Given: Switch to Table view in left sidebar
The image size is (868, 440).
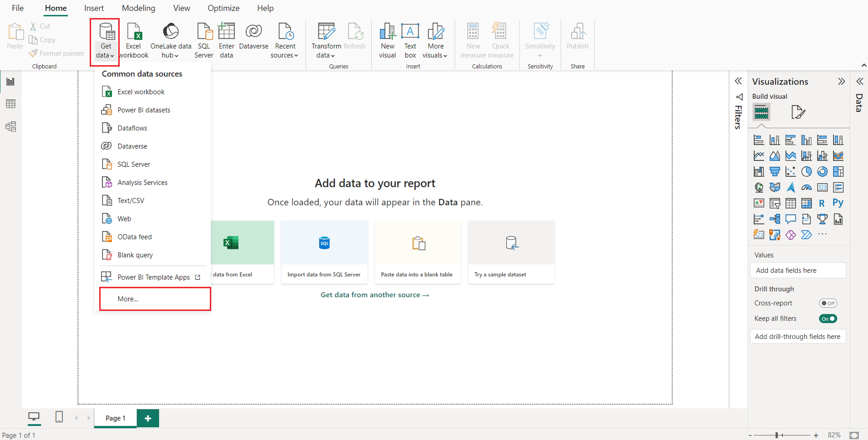Looking at the screenshot, I should 11,104.
